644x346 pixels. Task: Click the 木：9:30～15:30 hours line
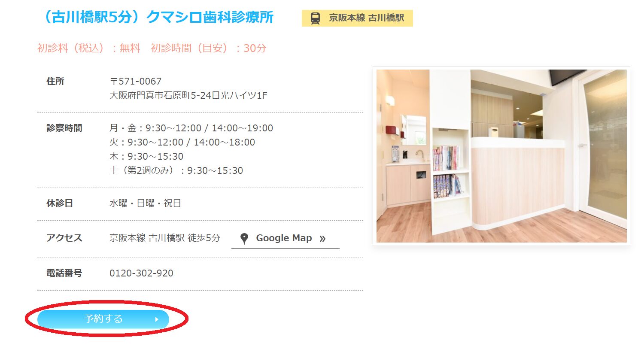[146, 156]
